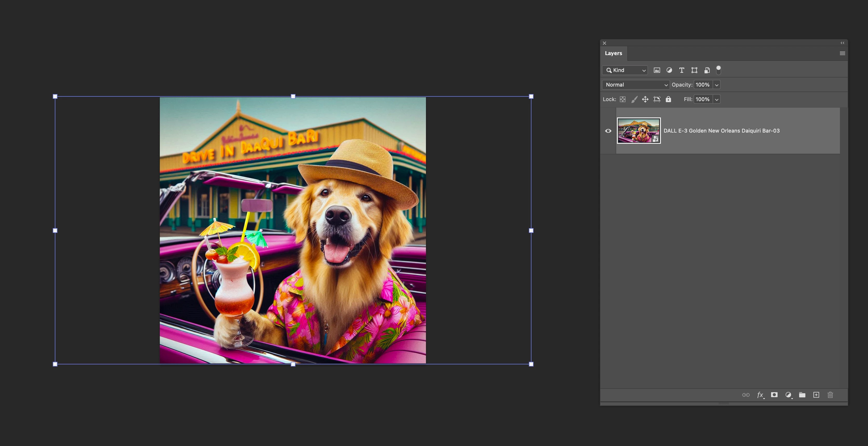Open the Layers panel flyout menu
Screen dimensions: 868x446
[x=842, y=53]
